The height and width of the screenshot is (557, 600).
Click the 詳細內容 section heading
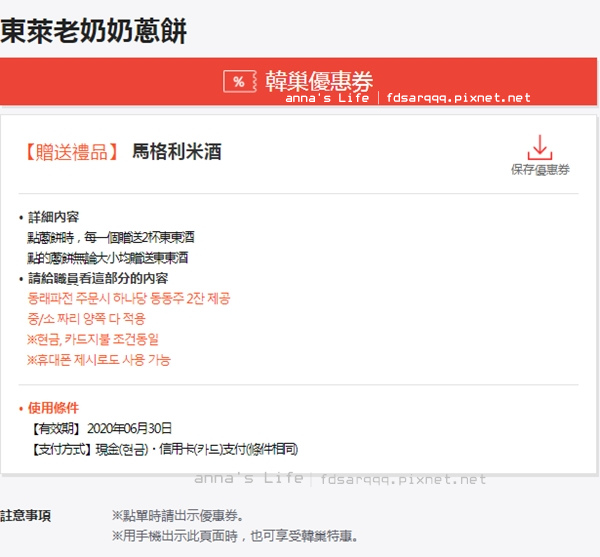[53, 217]
